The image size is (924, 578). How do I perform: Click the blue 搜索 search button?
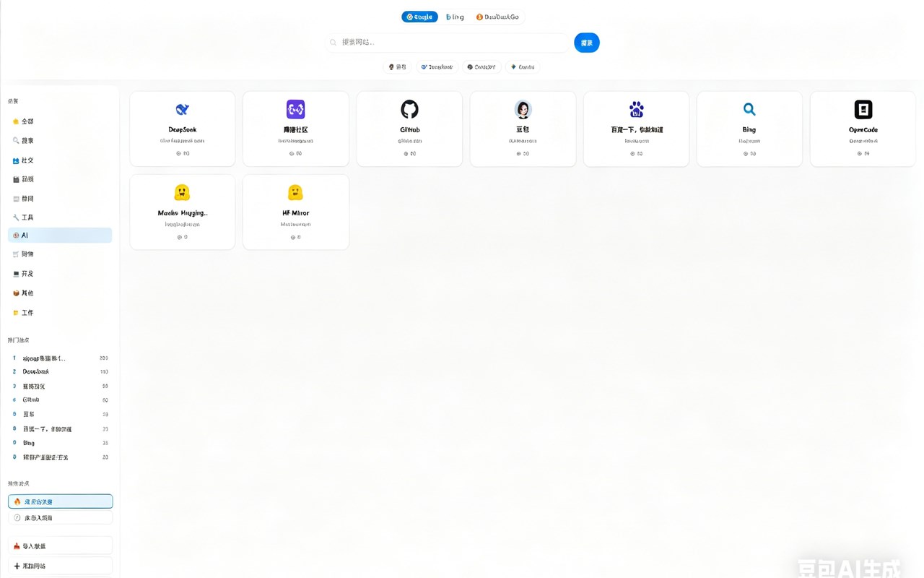point(587,43)
